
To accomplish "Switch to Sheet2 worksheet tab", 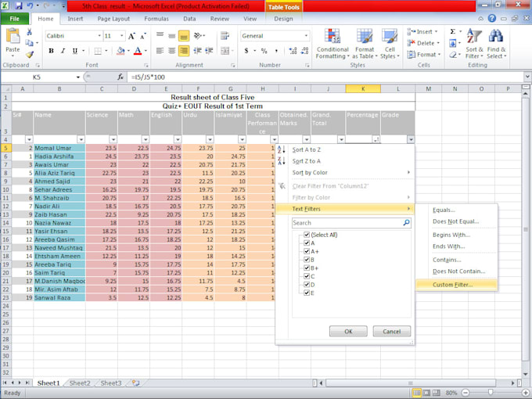I will click(80, 383).
